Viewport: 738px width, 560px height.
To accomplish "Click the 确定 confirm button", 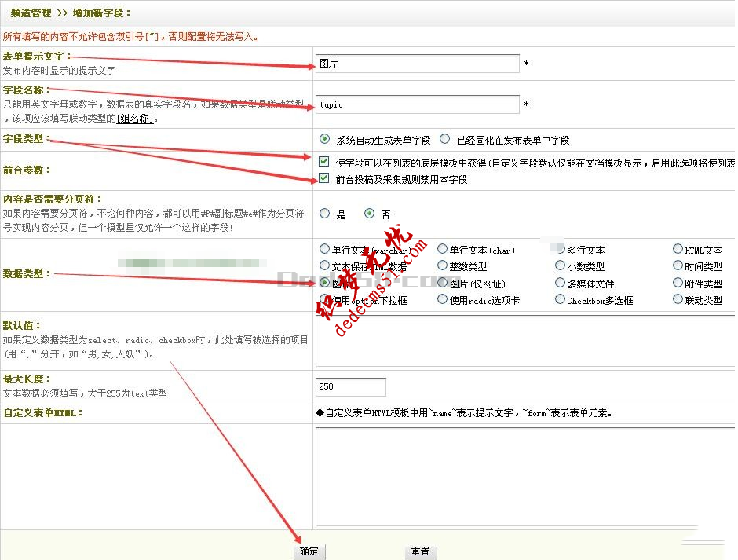I will (309, 551).
